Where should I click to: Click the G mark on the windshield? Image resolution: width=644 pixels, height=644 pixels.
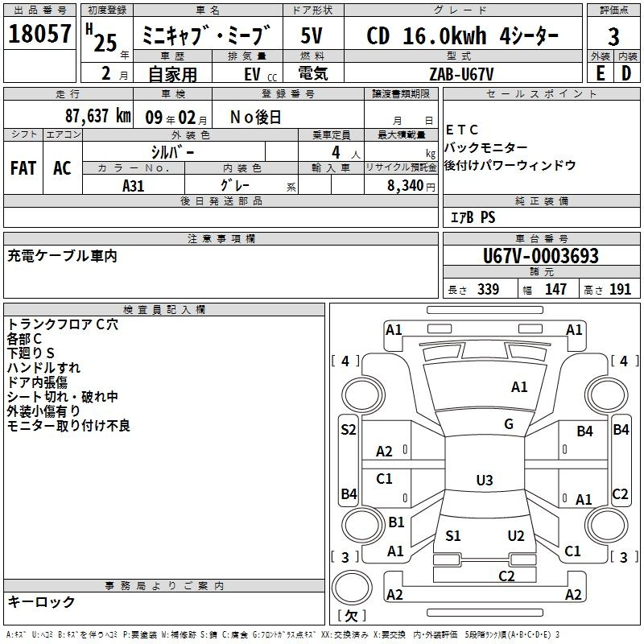[x=509, y=424]
